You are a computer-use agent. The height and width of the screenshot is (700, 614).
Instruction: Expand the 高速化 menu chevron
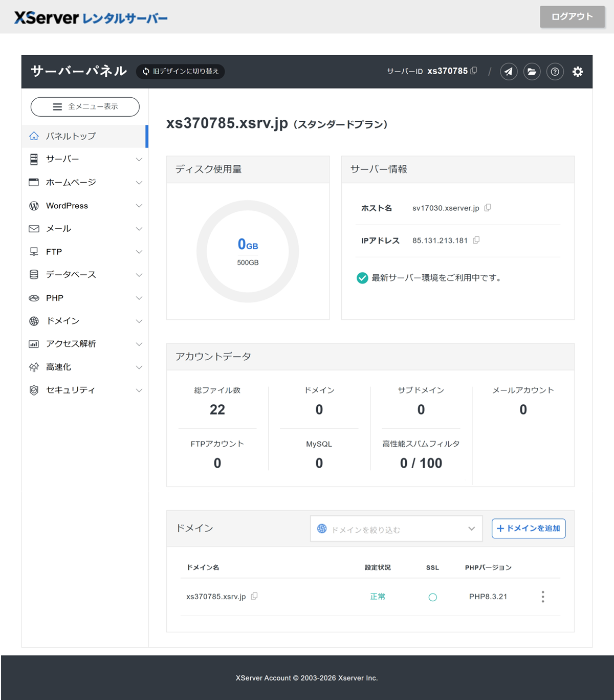click(139, 367)
